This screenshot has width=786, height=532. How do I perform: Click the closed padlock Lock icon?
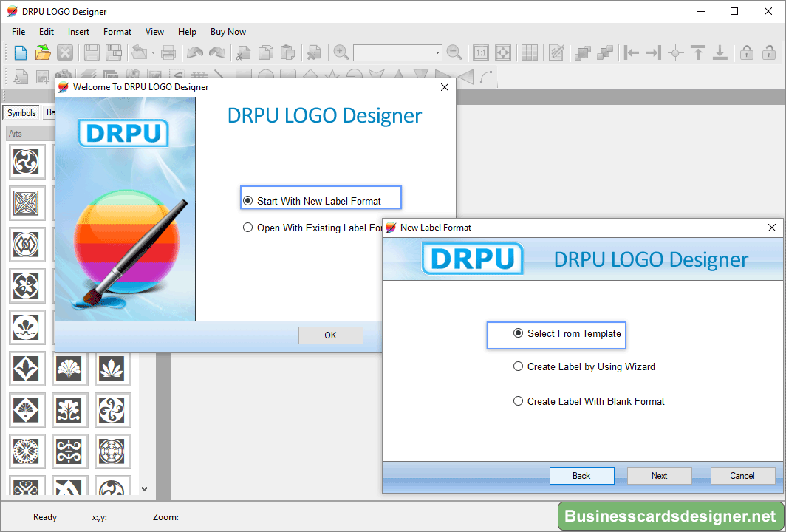[x=747, y=52]
